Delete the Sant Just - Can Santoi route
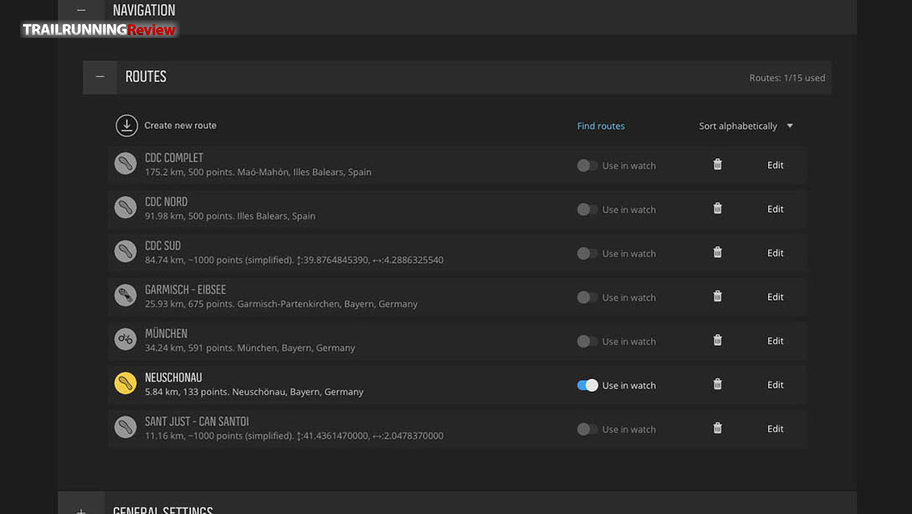This screenshot has width=912, height=514. pos(718,428)
